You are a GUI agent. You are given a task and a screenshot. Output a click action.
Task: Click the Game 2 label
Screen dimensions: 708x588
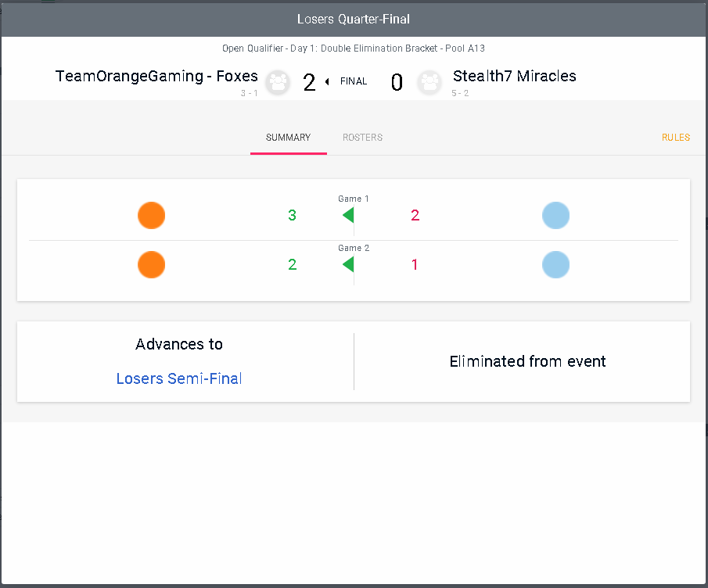pos(354,248)
